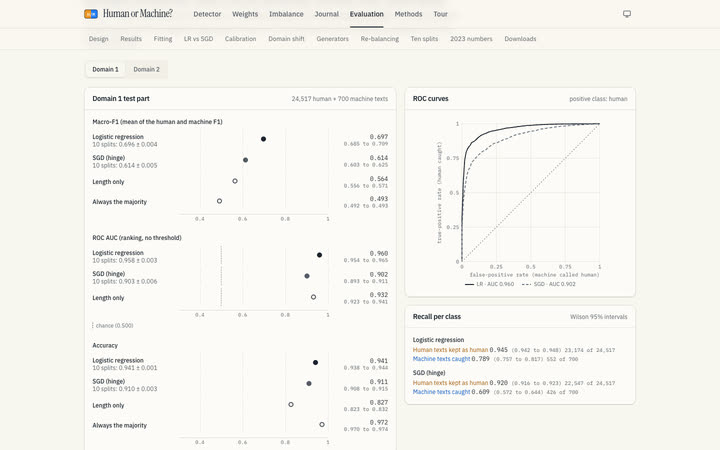Screen dimensions: 720x450
Task: Select the Domain 1 tab
Action: point(105,69)
